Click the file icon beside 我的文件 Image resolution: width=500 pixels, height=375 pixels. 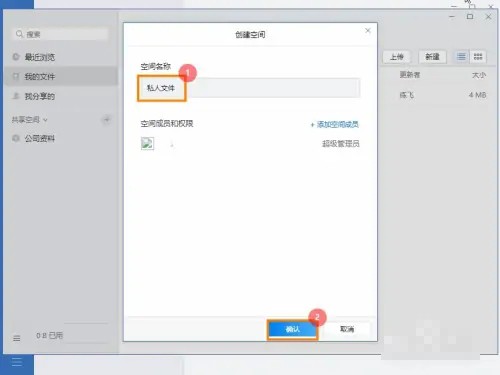[x=16, y=77]
